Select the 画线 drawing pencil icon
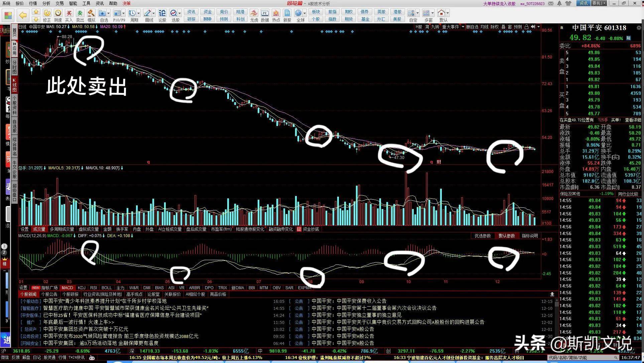 tap(147, 13)
